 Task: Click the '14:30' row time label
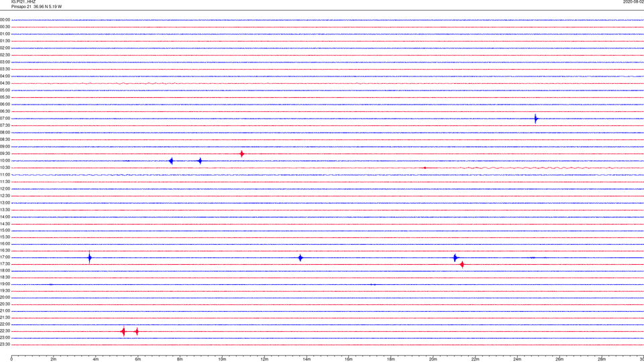click(x=5, y=224)
